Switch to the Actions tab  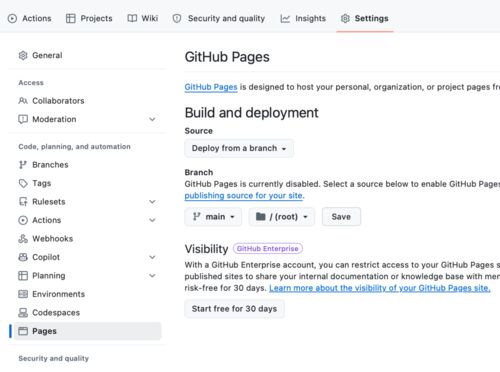point(30,19)
